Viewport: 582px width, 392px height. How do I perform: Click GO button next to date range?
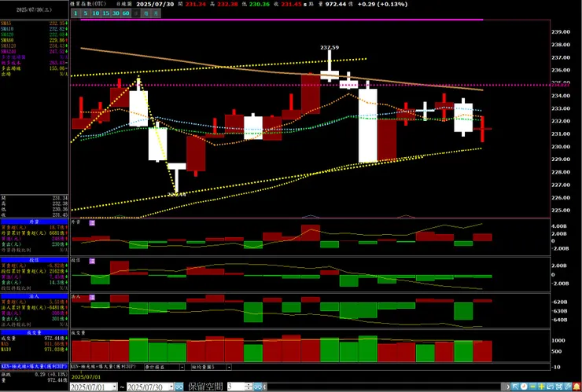[x=179, y=387]
